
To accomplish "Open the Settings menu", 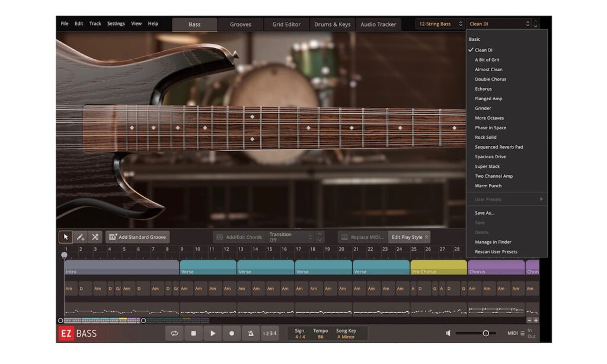I will click(116, 24).
